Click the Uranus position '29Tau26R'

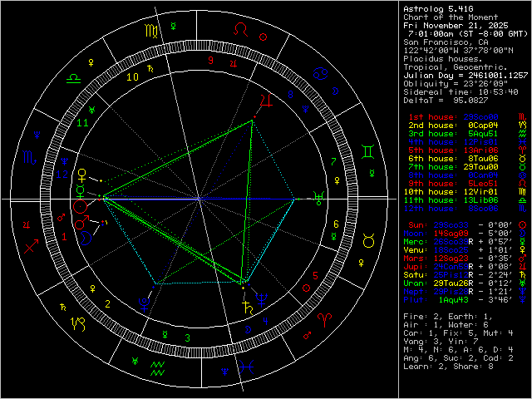453,283
